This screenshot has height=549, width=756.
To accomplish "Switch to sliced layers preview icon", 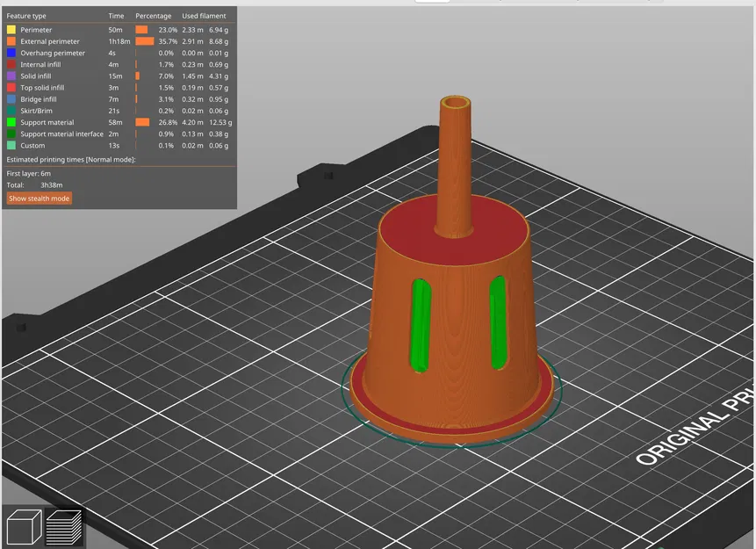I will 64,527.
